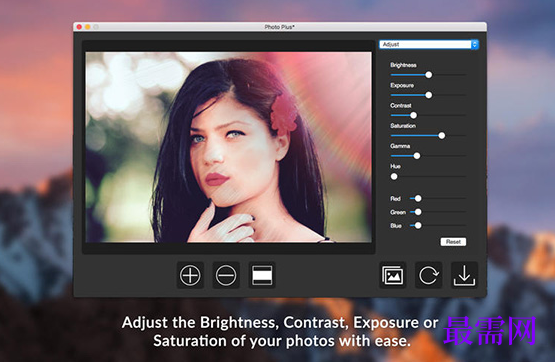The height and width of the screenshot is (362, 555).
Task: Click the zoom in plus icon
Action: (190, 275)
